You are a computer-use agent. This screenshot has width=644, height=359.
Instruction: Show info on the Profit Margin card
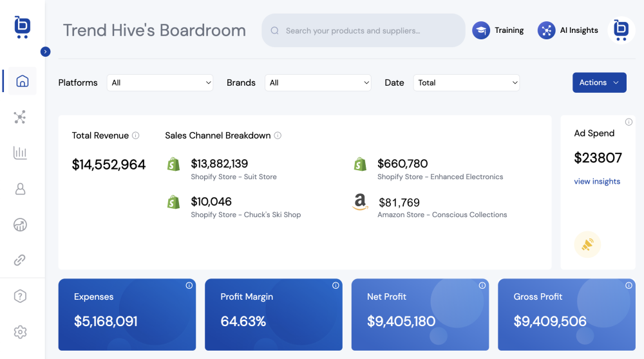[336, 286]
